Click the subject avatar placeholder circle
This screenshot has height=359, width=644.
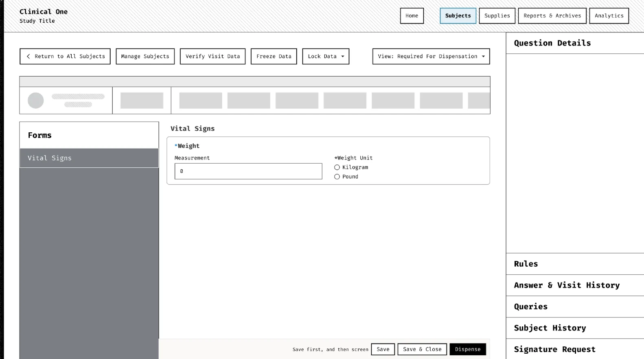(36, 101)
